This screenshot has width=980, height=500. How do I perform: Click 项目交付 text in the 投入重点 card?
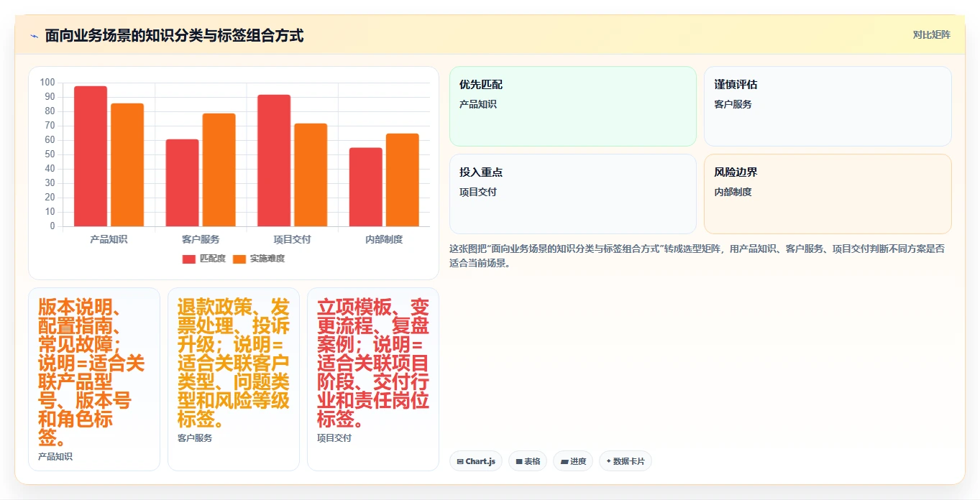478,192
